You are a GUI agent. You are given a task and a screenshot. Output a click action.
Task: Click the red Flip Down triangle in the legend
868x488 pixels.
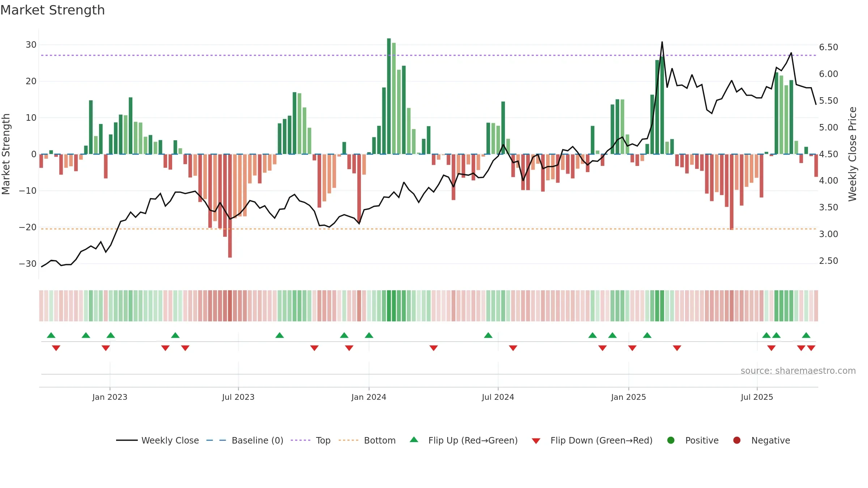click(x=536, y=441)
